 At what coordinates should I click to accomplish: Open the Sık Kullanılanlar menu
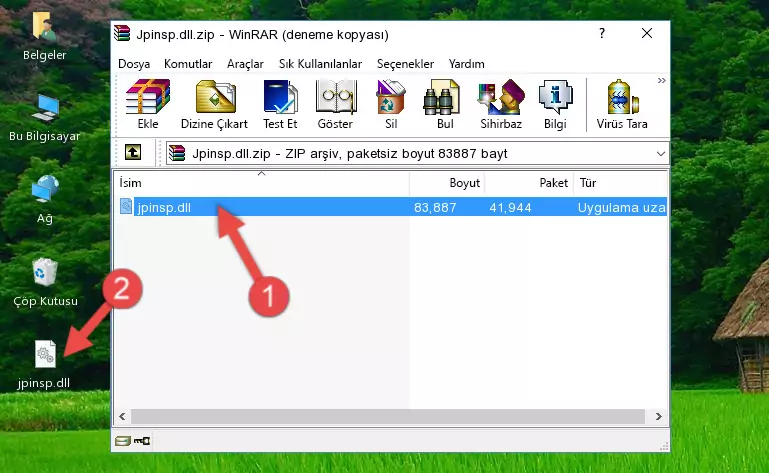pos(320,64)
